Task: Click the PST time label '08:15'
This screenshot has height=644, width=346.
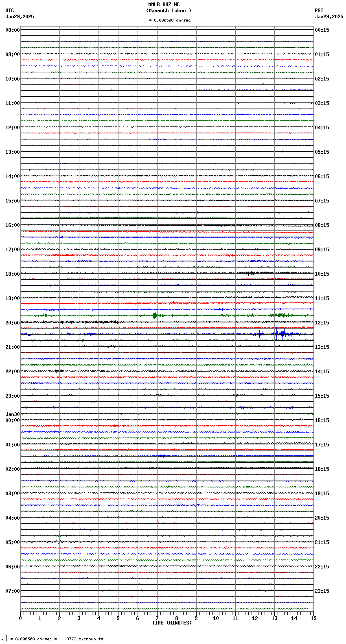Action: pyautogui.click(x=322, y=225)
